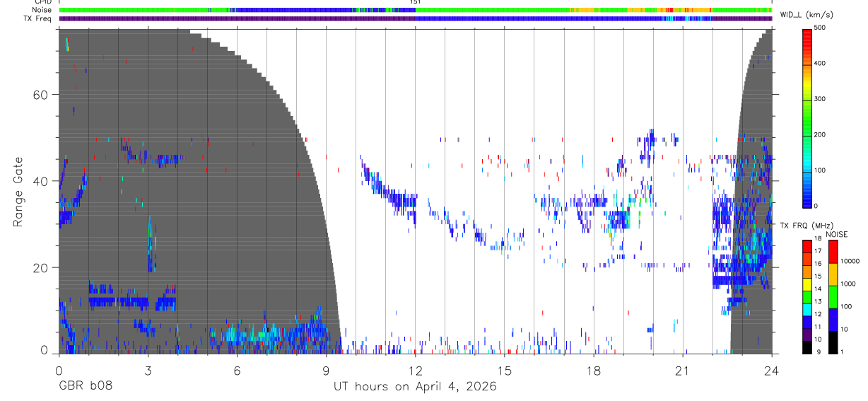This screenshot has width=868, height=401.
Task: Click the red top segment of the NOISE legend
Action: tap(833, 252)
